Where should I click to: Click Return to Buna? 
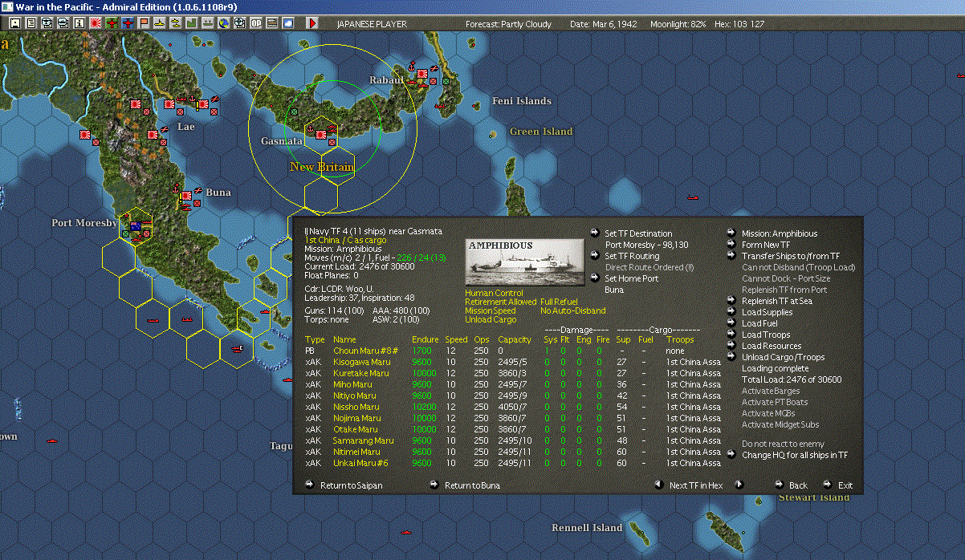click(x=472, y=485)
